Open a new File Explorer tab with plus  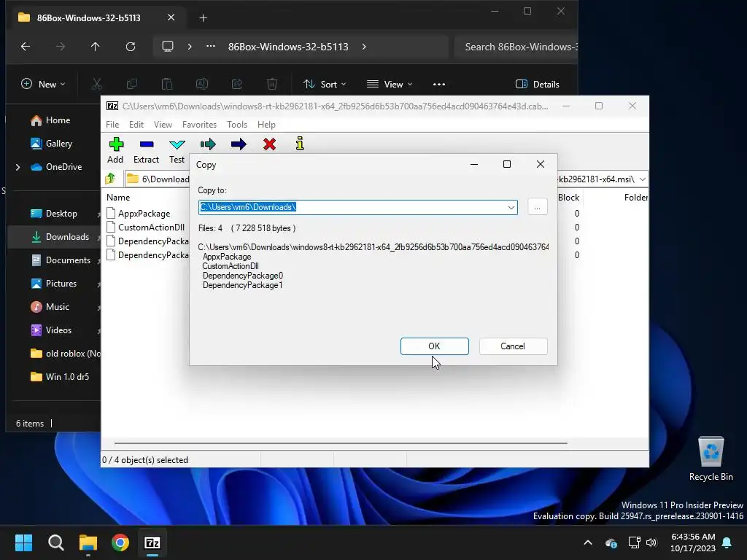click(203, 18)
